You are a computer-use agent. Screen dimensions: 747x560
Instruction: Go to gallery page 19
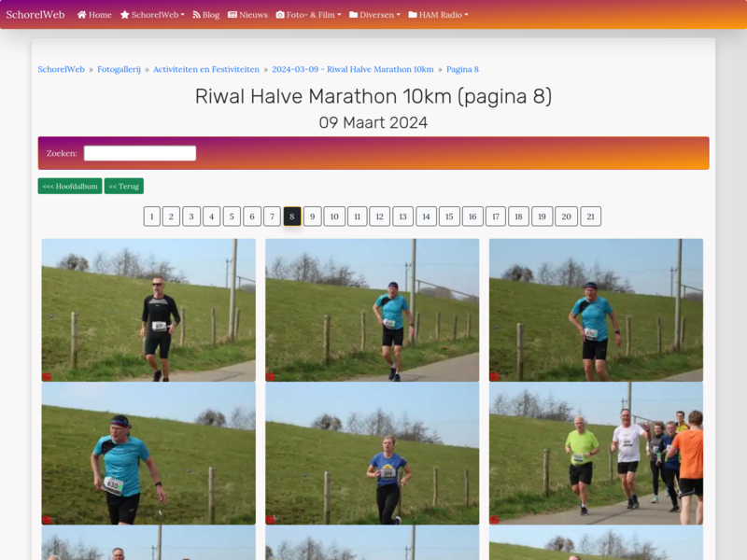point(543,217)
